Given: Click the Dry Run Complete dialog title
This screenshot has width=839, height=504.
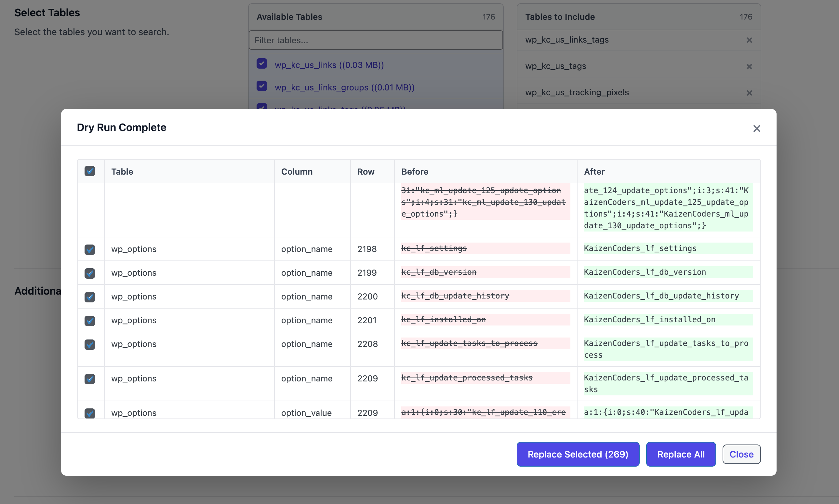Looking at the screenshot, I should tap(122, 127).
